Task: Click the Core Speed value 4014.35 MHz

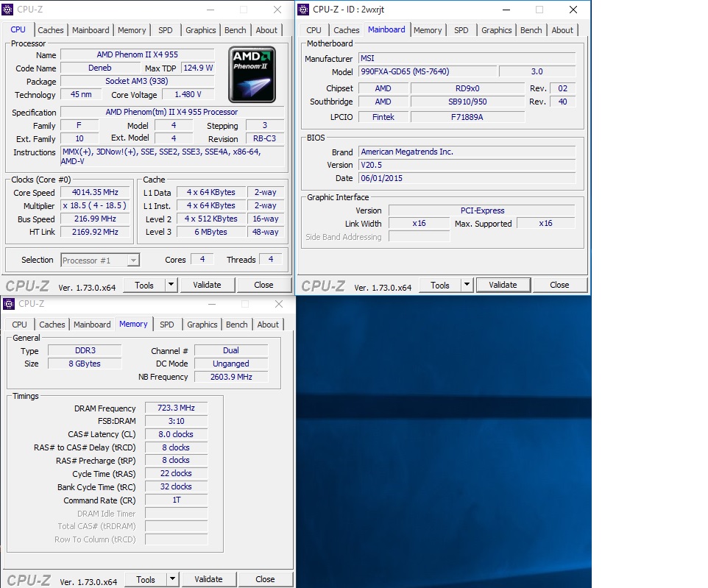Action: pyautogui.click(x=95, y=192)
